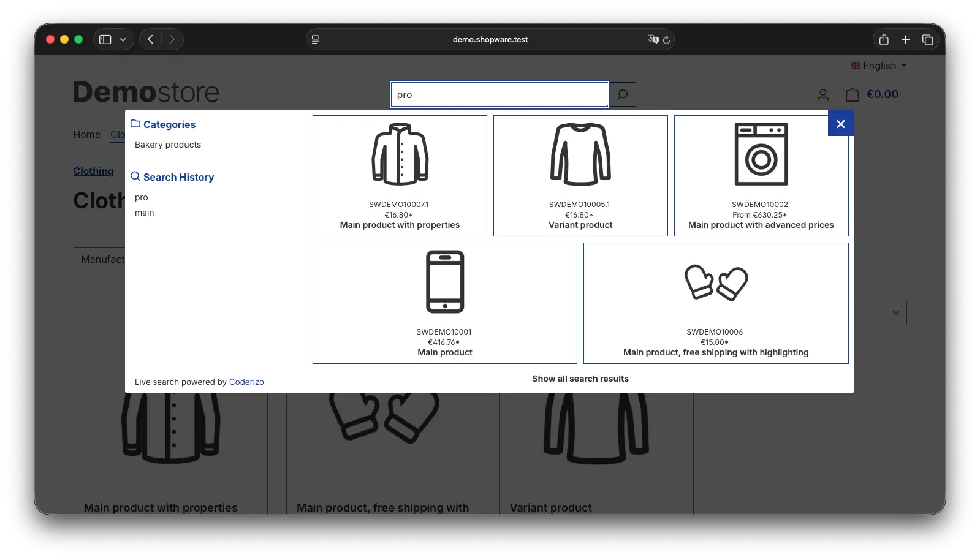Reload the page using the refresh icon
Screen dimensions: 980x560
pos(666,40)
